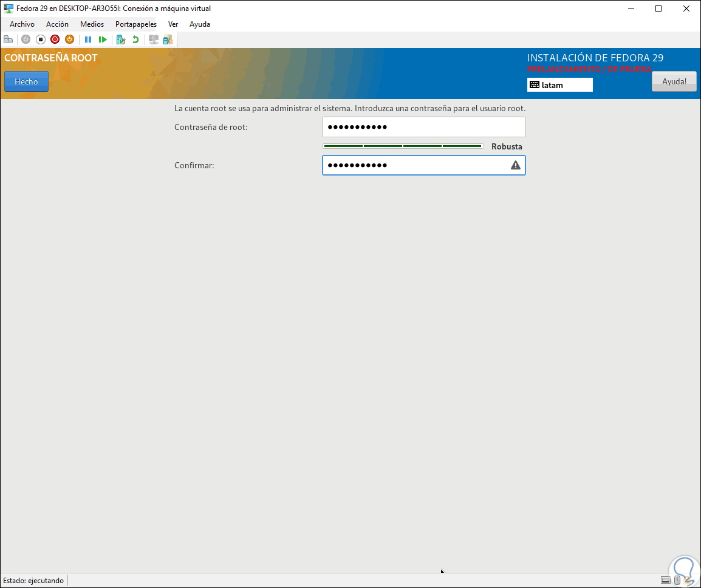This screenshot has width=701, height=588.
Task: Click the warning triangle in Confirmar field
Action: coord(516,165)
